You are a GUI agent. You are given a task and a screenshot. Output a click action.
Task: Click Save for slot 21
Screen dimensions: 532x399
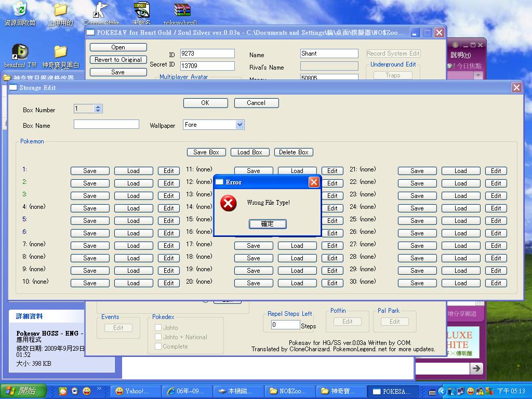417,171
